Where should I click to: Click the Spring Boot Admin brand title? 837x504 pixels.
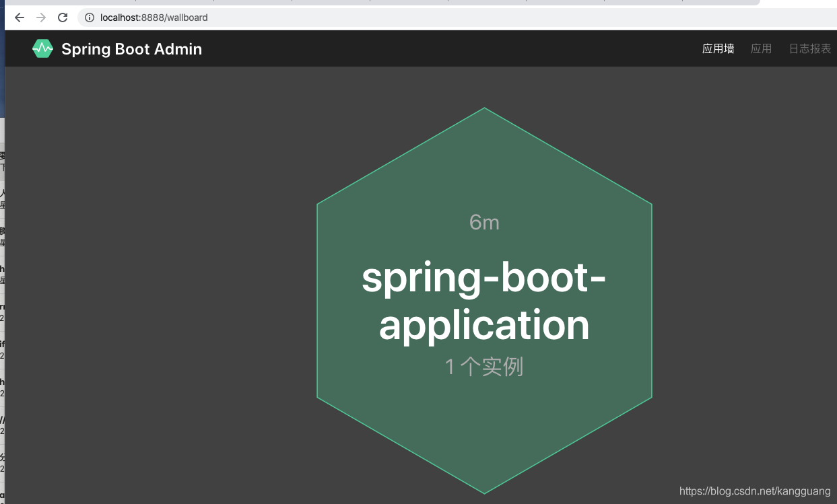tap(131, 49)
